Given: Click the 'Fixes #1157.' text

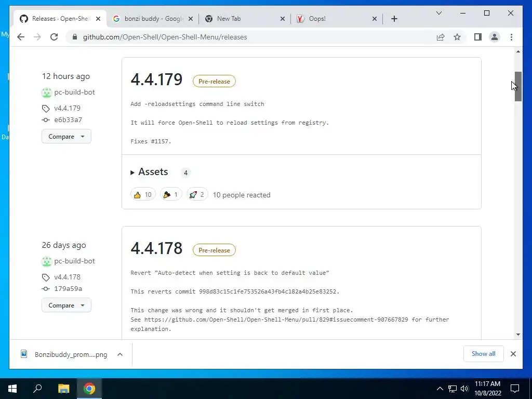Looking at the screenshot, I should click(151, 141).
